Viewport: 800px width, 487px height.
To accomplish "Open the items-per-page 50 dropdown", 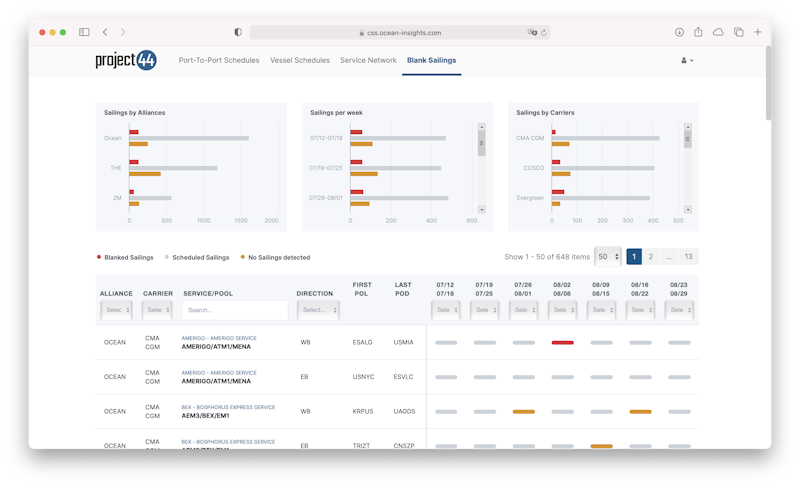I will click(607, 257).
